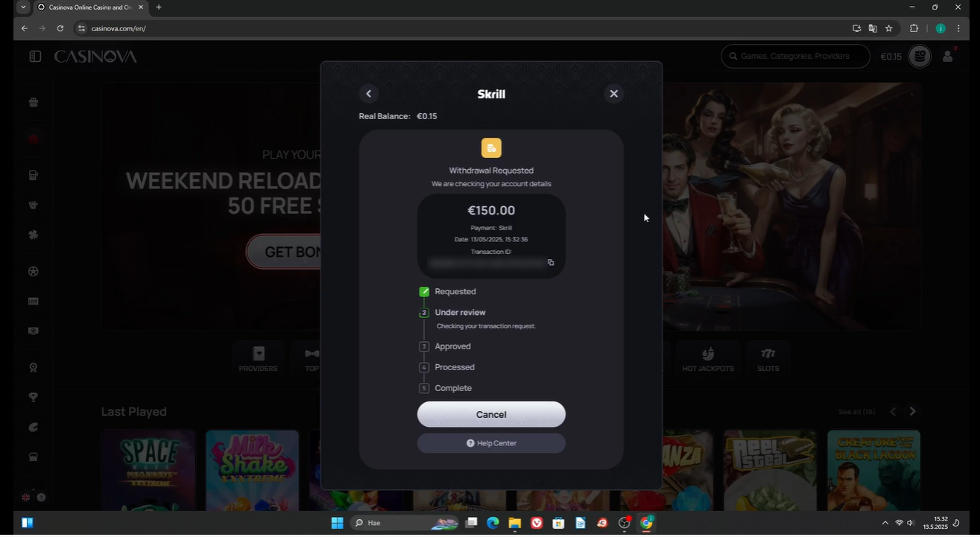Copy the transaction ID
Image resolution: width=980 pixels, height=537 pixels.
point(551,262)
